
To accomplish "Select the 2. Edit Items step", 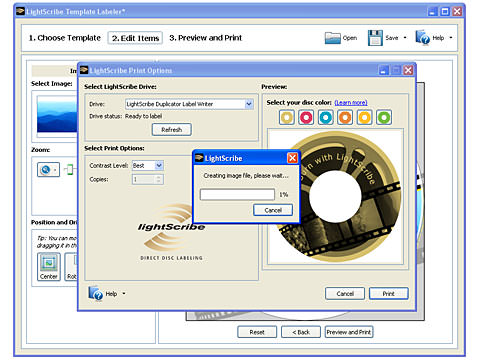I will pos(135,38).
